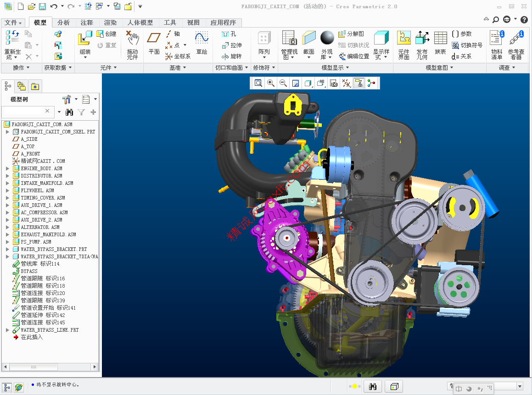This screenshot has width=532, height=395.
Task: Click binoculars search icon in model tree
Action: click(x=69, y=112)
